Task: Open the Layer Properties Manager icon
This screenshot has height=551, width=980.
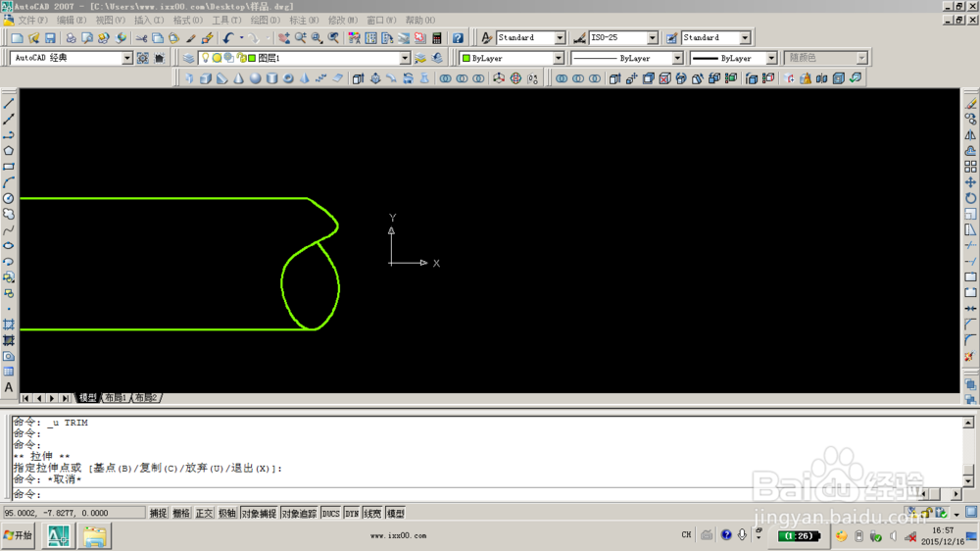Action: pyautogui.click(x=188, y=58)
